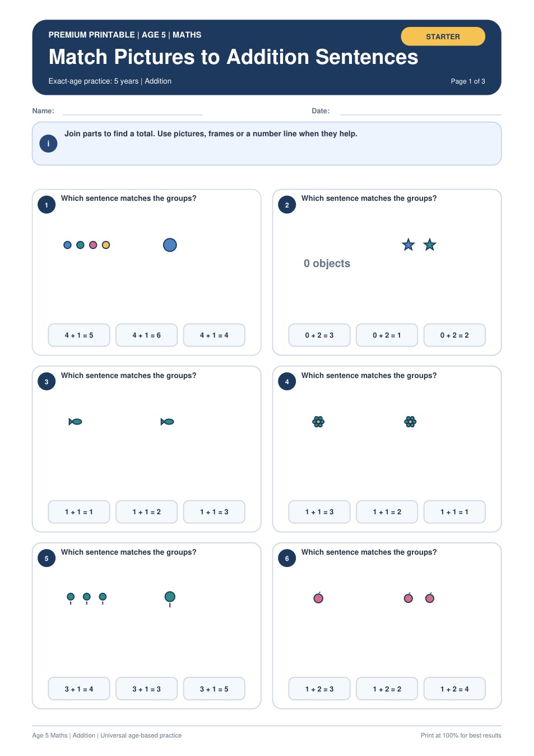Click the Date input line

click(x=421, y=111)
